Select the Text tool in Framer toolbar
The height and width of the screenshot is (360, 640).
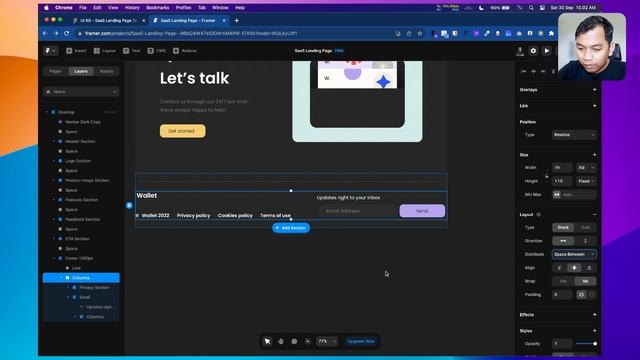click(132, 51)
